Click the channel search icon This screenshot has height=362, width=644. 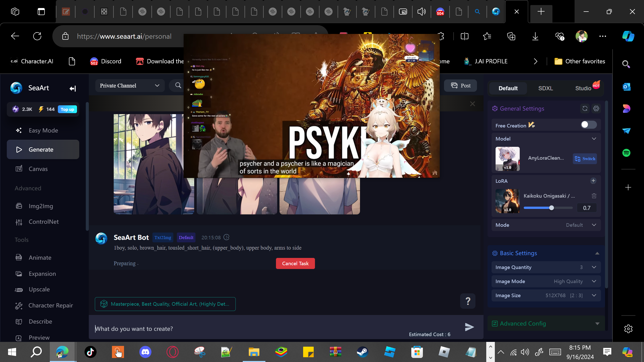178,85
